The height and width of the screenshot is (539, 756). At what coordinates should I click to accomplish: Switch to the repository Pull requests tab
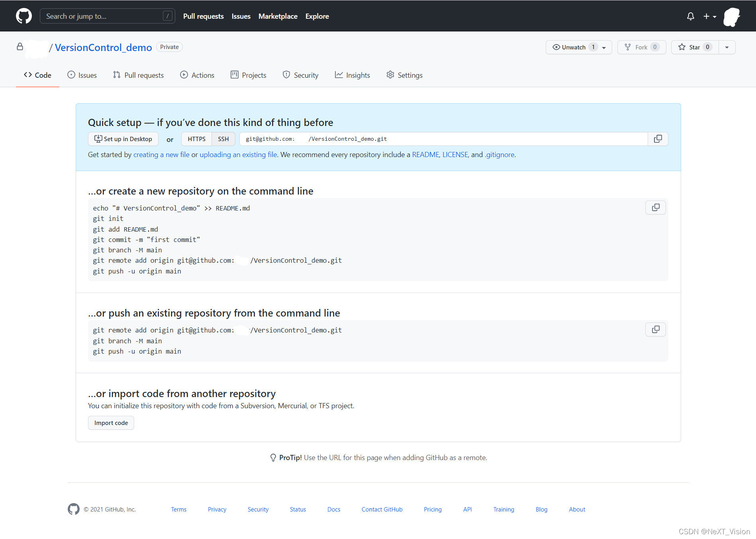pyautogui.click(x=138, y=75)
